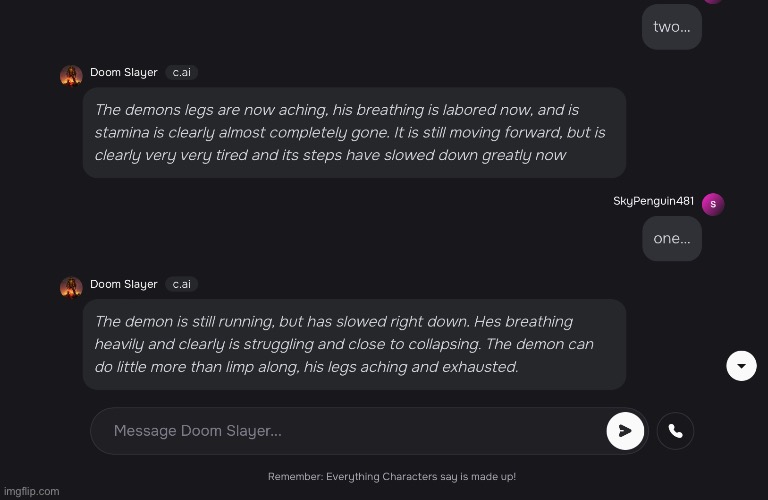Open SkyPenguin481's purple profile avatar
Screen dimensions: 768x500
712,204
